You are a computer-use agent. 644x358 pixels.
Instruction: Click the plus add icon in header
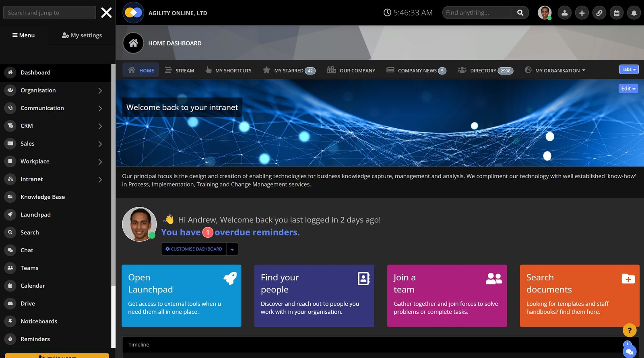pos(582,13)
